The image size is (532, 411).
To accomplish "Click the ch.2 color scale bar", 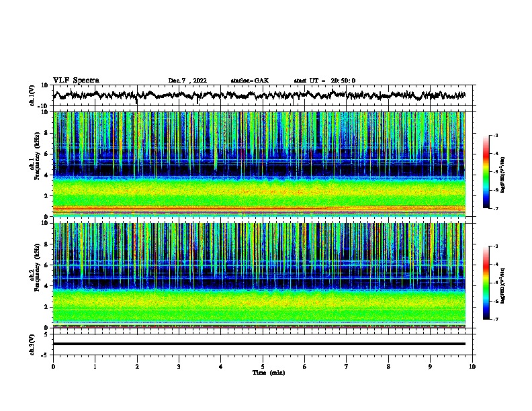I will click(x=486, y=283).
